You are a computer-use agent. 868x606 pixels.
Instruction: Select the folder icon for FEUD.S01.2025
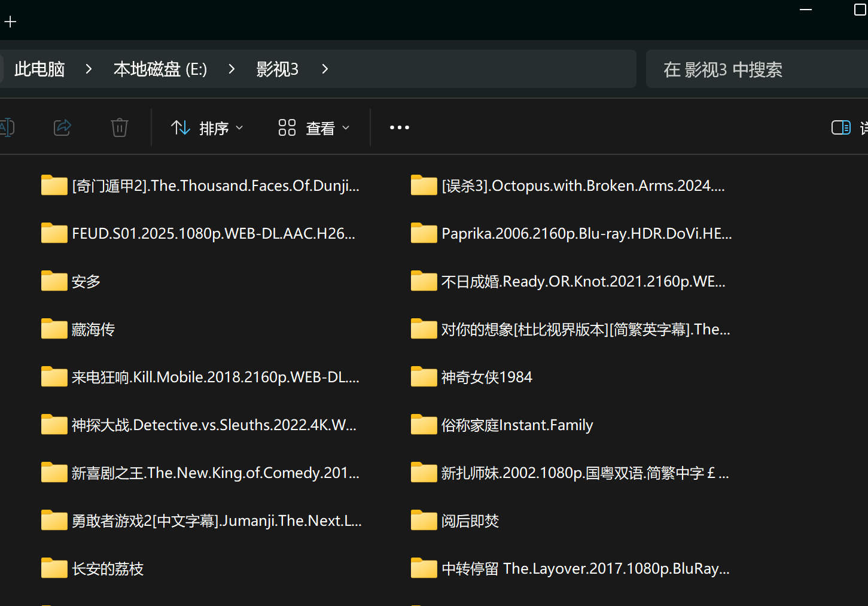54,233
